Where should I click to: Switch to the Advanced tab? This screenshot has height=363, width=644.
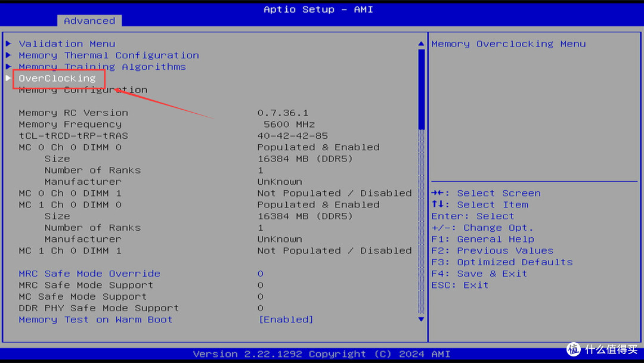89,21
